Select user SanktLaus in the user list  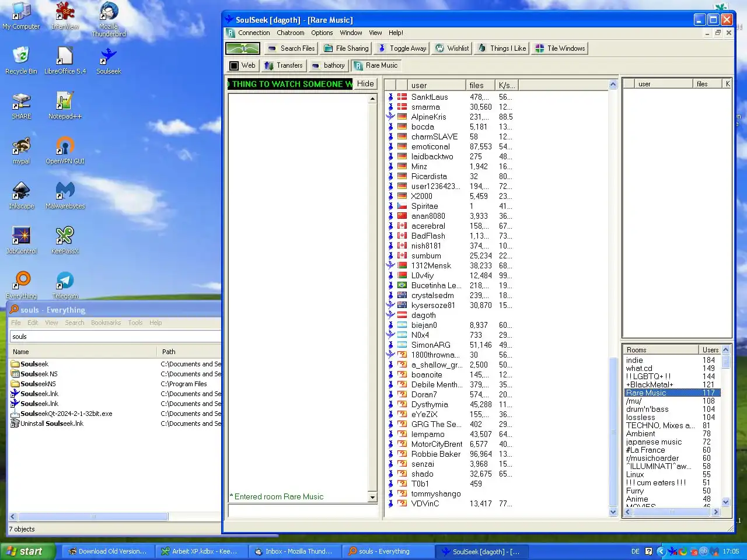pyautogui.click(x=430, y=97)
